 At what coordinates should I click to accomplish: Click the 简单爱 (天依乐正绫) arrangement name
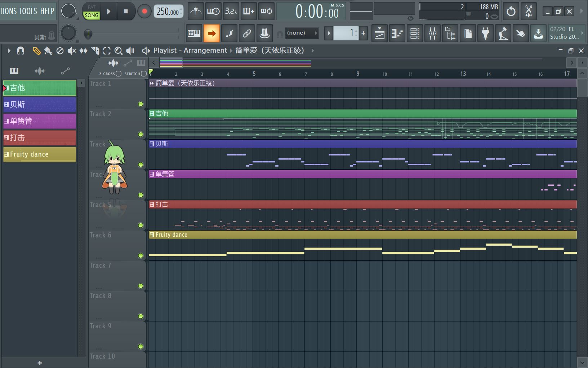270,51
